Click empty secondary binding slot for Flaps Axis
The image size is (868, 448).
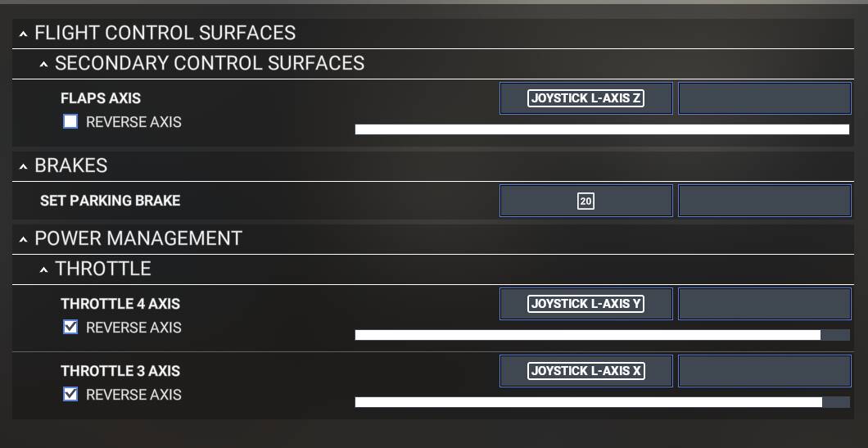[764, 98]
